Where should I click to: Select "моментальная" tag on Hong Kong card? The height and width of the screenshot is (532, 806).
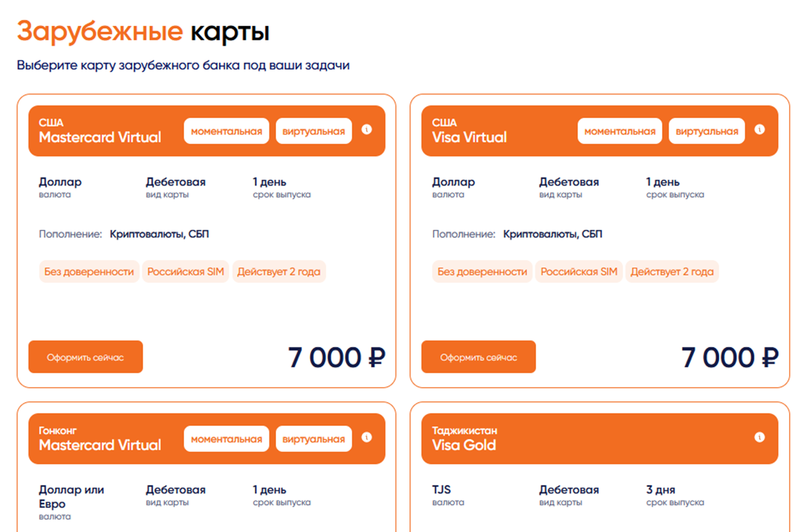(x=226, y=439)
